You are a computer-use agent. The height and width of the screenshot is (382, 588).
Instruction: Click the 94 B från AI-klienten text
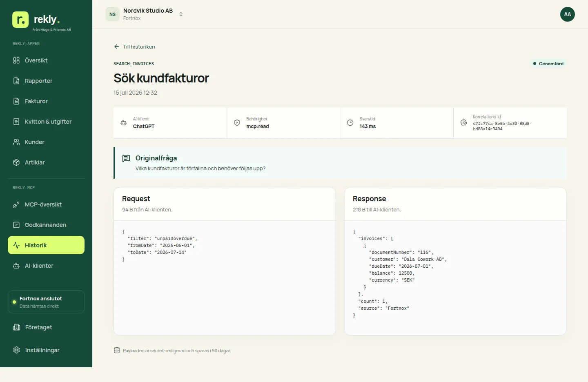[147, 209]
